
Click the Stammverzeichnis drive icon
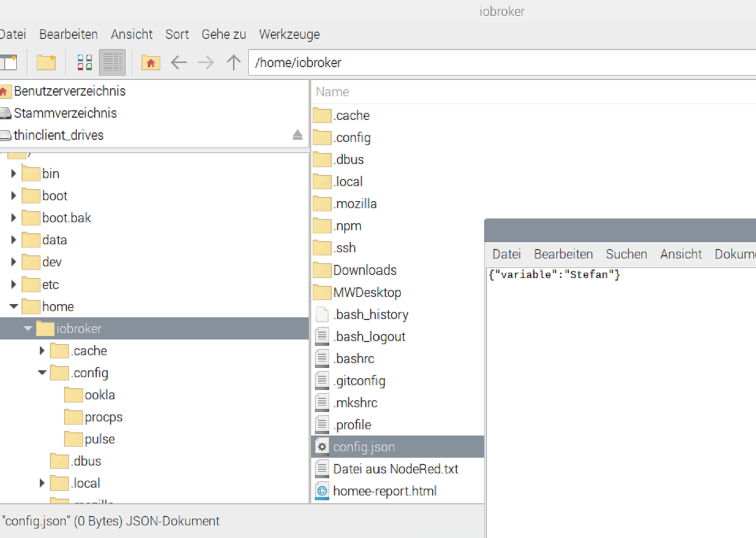[5, 113]
